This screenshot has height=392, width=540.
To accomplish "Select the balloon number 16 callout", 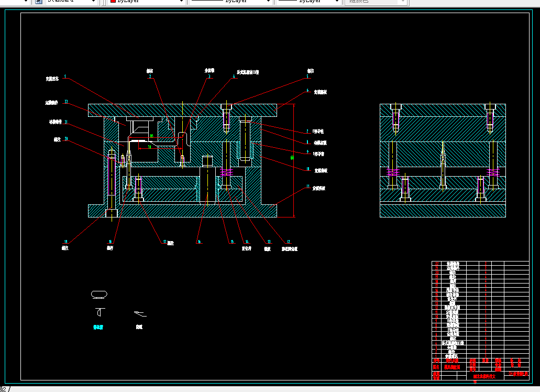I will [x=199, y=242].
